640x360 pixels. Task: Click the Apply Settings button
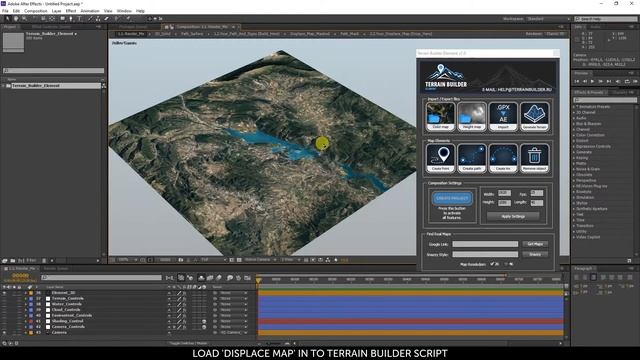click(513, 216)
